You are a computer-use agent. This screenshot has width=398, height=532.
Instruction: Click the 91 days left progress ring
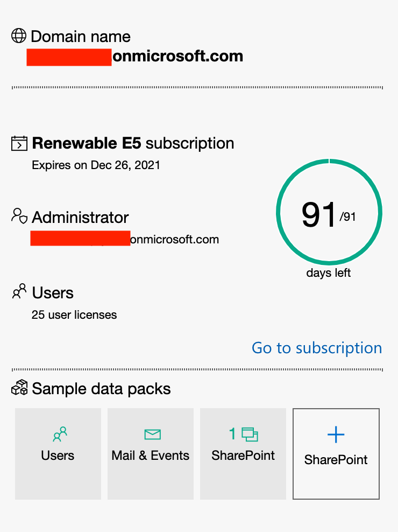point(329,212)
